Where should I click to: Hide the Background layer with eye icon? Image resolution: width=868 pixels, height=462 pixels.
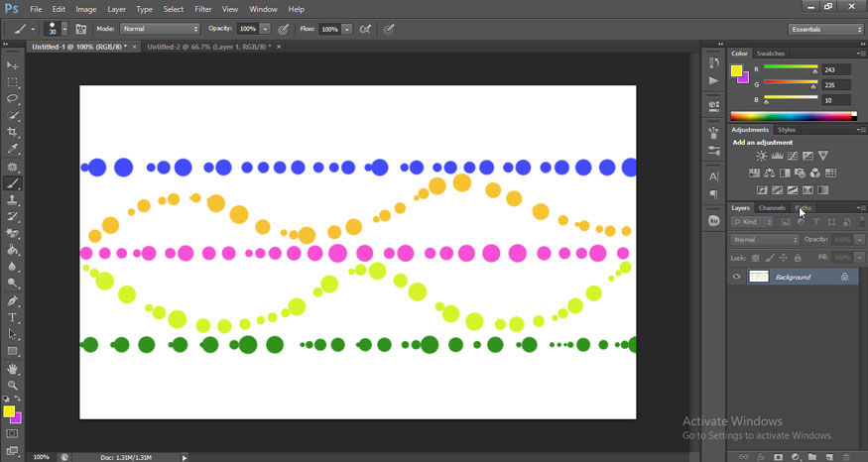pyautogui.click(x=737, y=277)
